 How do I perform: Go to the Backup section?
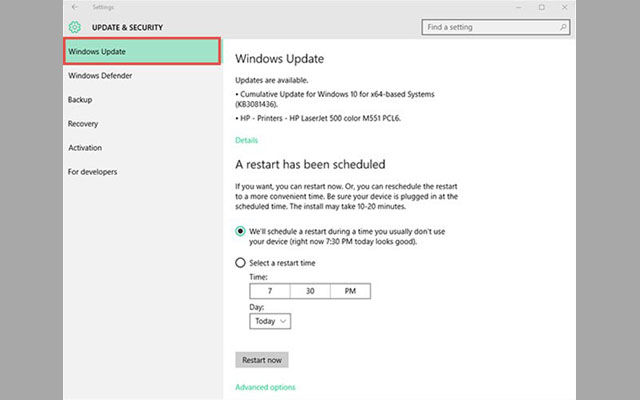[x=80, y=100]
